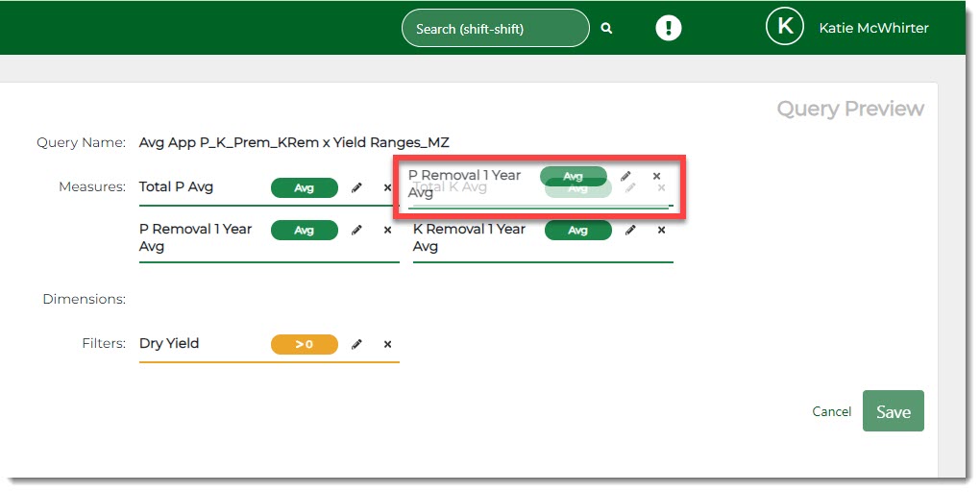Edit second-row P Removal 1 Year Avg
Screen dimensions: 980x492
pyautogui.click(x=356, y=231)
